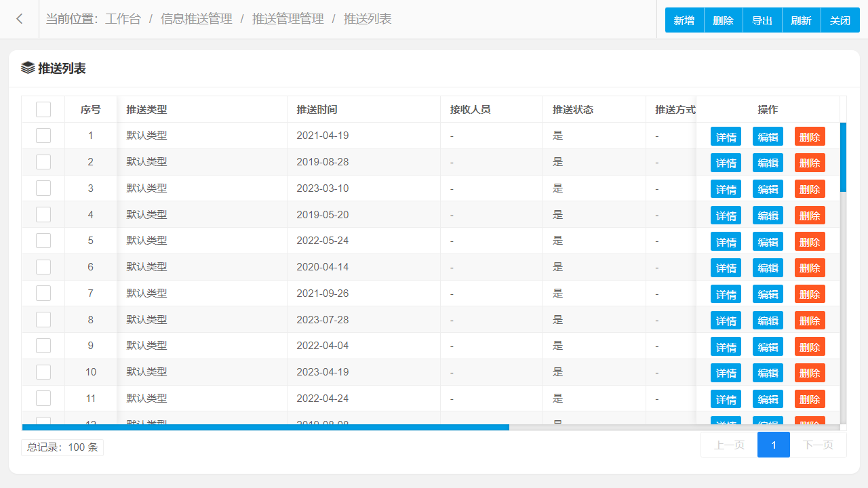Image resolution: width=868 pixels, height=488 pixels.
Task: Click the 导出 export button
Action: tap(762, 20)
